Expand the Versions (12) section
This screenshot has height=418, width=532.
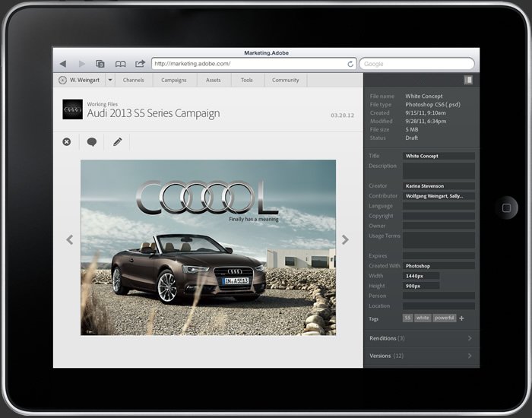tap(421, 356)
